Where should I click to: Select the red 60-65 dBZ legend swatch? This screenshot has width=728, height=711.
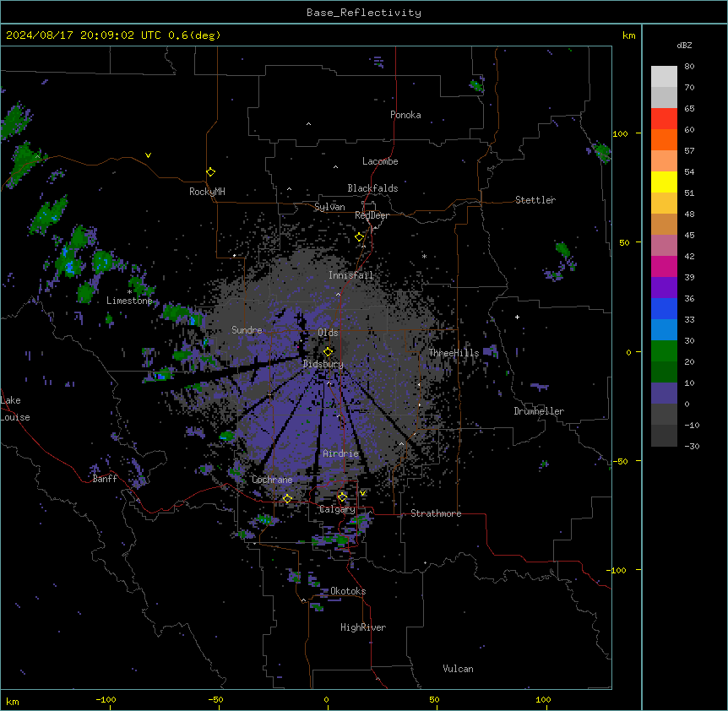664,118
